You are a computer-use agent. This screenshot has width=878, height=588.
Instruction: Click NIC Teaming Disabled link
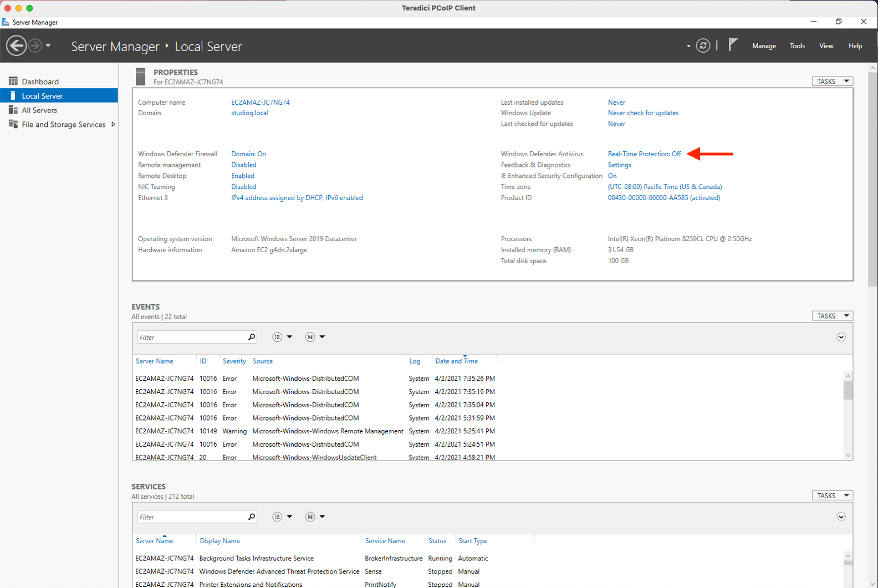pos(243,187)
